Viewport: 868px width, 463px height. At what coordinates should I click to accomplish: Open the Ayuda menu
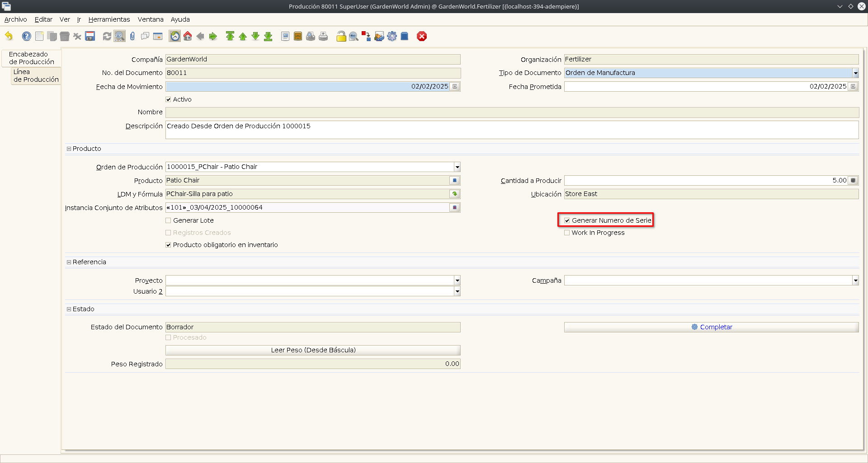180,19
